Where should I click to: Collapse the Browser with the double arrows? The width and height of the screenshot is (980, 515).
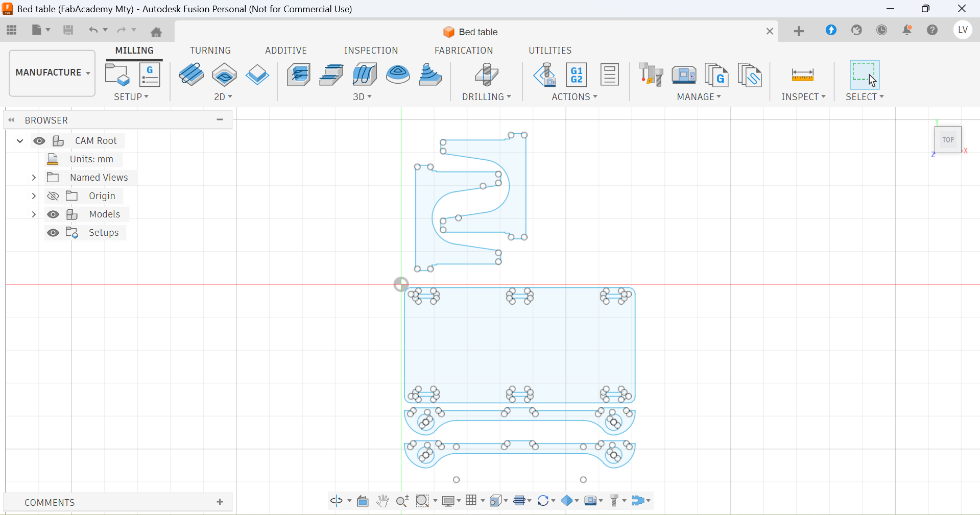point(11,120)
